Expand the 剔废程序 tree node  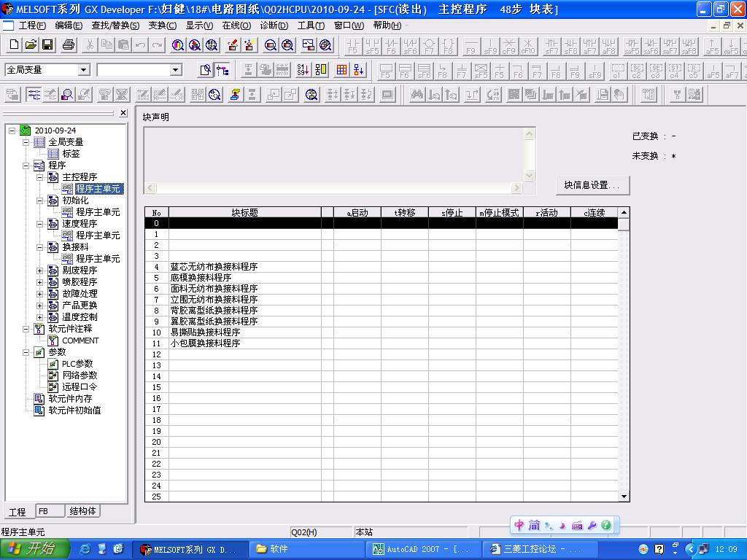(x=40, y=271)
